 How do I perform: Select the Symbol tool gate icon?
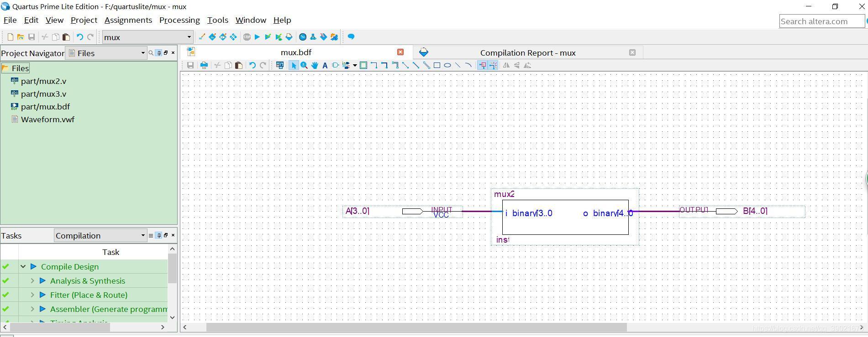click(335, 65)
